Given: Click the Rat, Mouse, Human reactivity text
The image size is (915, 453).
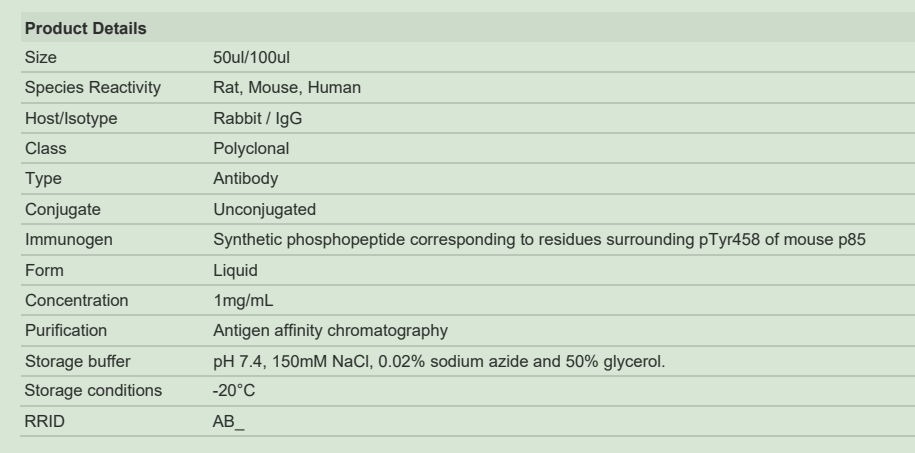Looking at the screenshot, I should pyautogui.click(x=287, y=88).
